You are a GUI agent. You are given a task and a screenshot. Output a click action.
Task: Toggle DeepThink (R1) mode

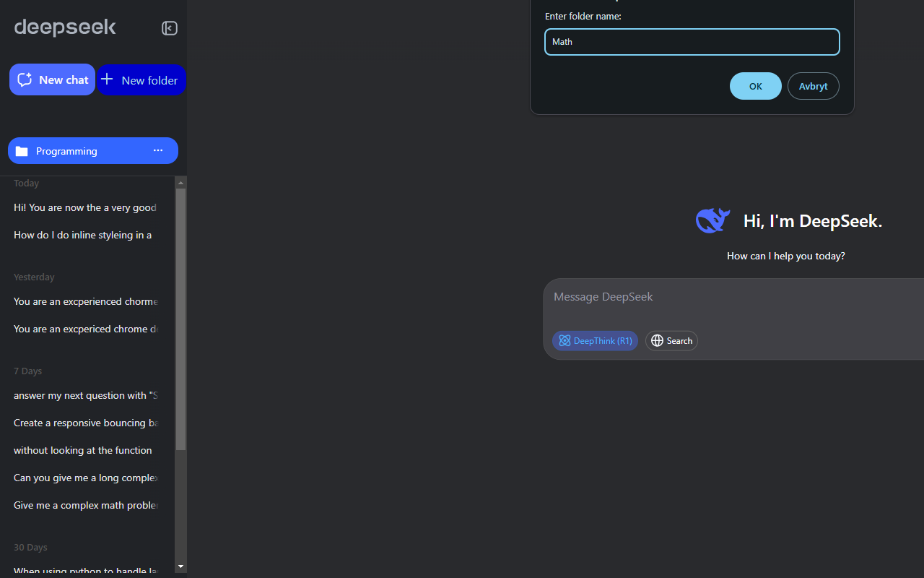tap(595, 341)
